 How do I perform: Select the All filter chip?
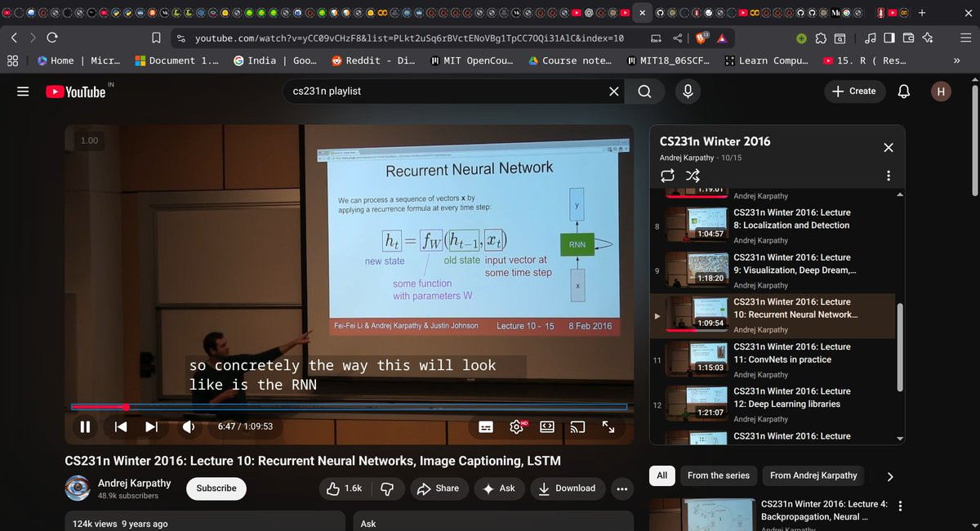click(661, 475)
